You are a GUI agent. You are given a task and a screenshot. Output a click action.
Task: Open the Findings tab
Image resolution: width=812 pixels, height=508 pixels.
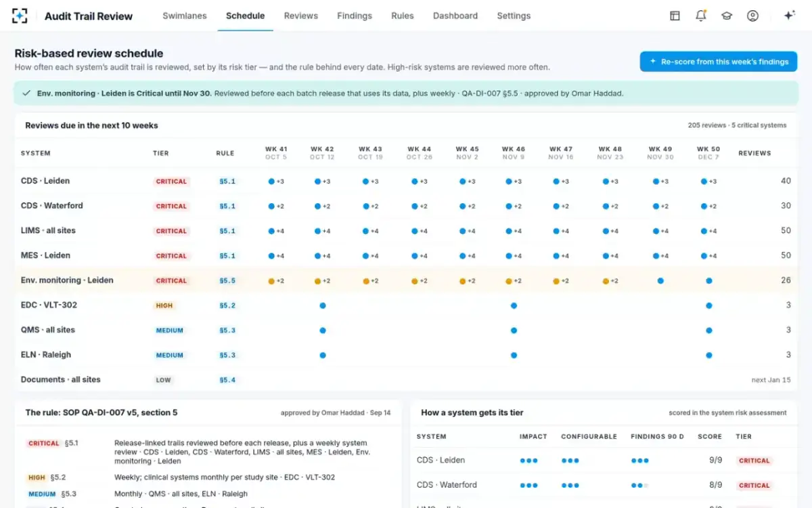point(355,16)
